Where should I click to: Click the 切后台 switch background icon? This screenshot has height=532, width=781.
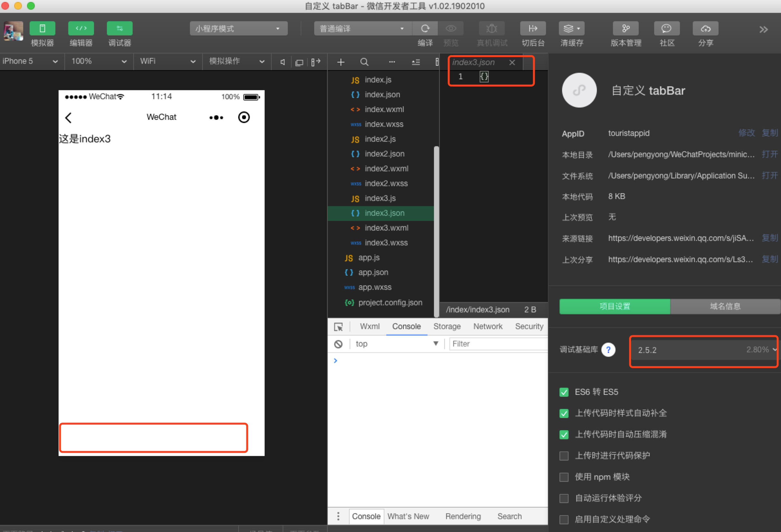pos(533,29)
